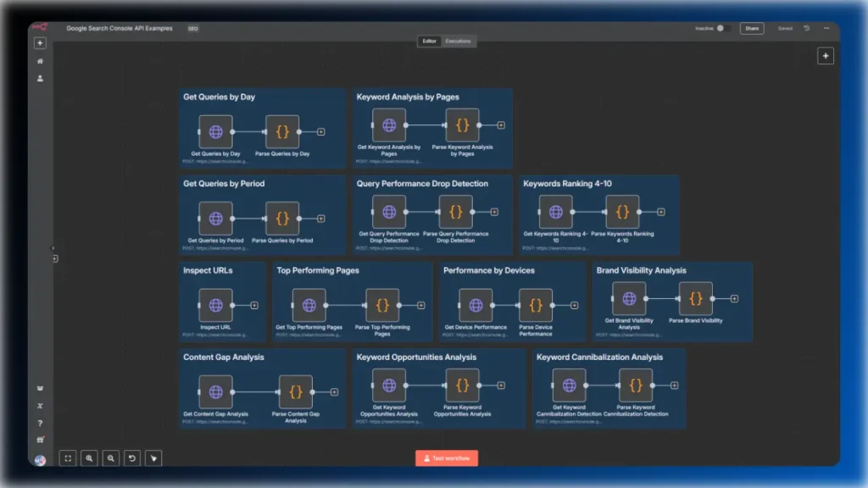Select the Get Queries by Day HTTP node
The image size is (868, 488).
(215, 131)
